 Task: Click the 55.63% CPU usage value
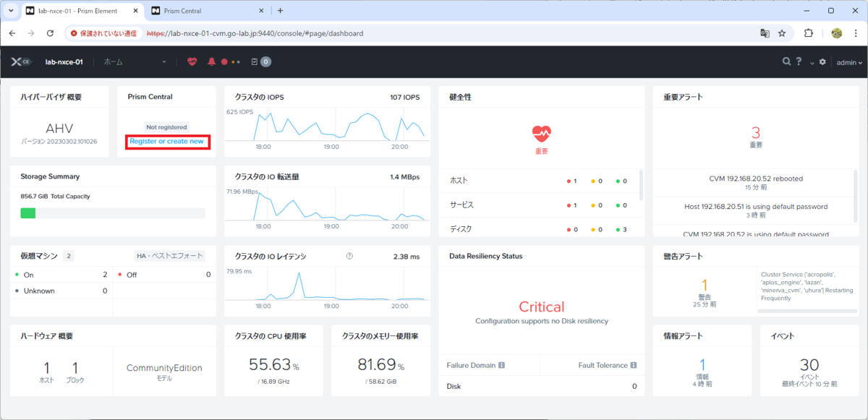(274, 365)
